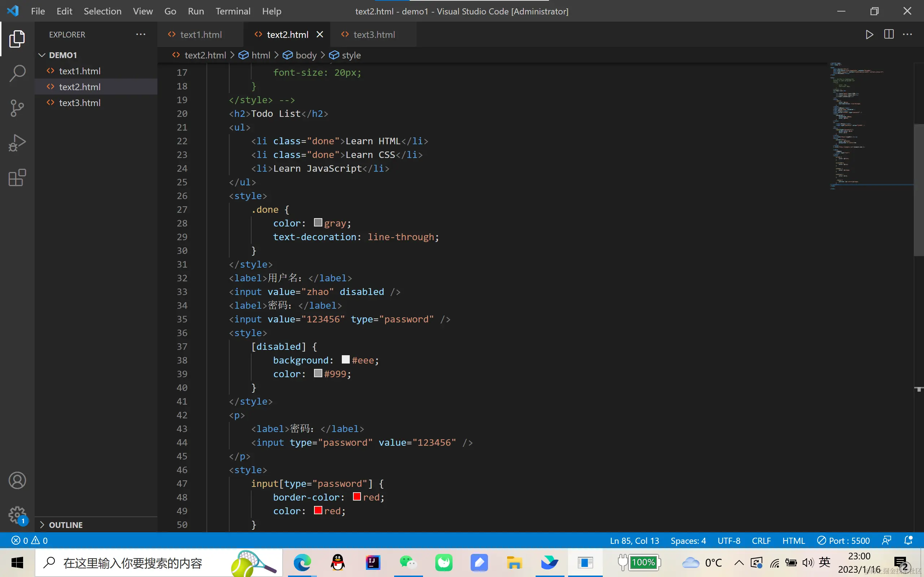924x577 pixels.
Task: Open the Manage settings gear
Action: (x=17, y=515)
